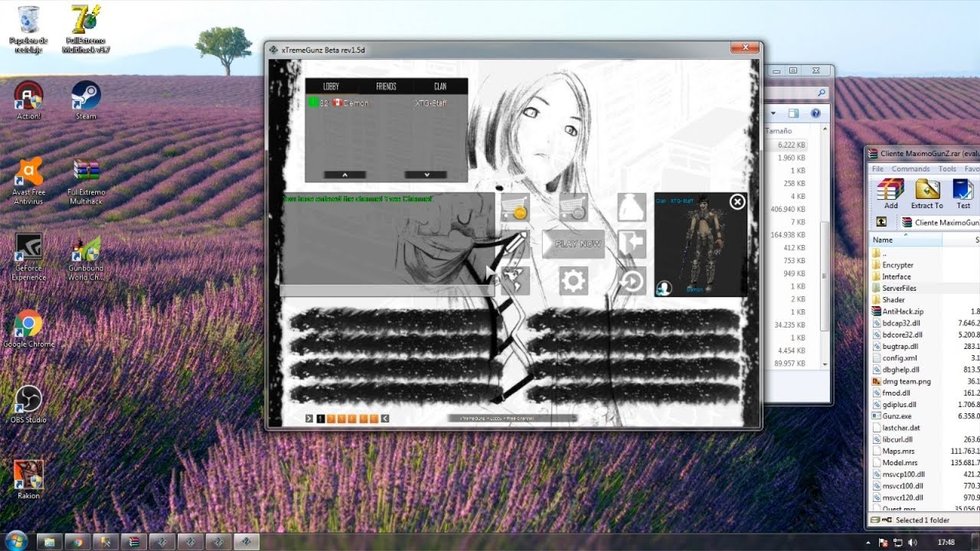Select the Encrypter folder in WinRAR
Viewport: 980px width, 551px height.
tap(897, 265)
